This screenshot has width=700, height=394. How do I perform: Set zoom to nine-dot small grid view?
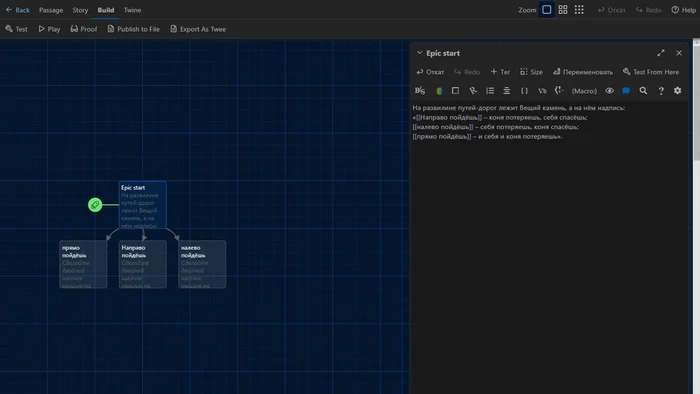(x=579, y=10)
